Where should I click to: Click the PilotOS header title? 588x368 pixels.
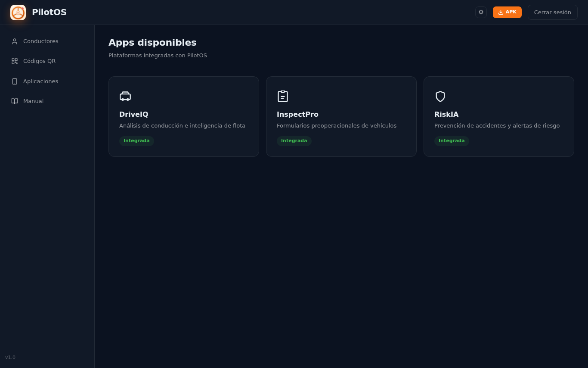(x=49, y=12)
